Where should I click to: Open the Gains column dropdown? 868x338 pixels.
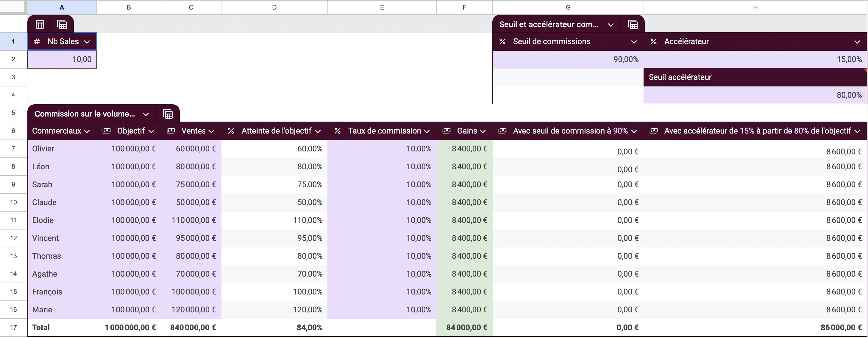click(483, 131)
